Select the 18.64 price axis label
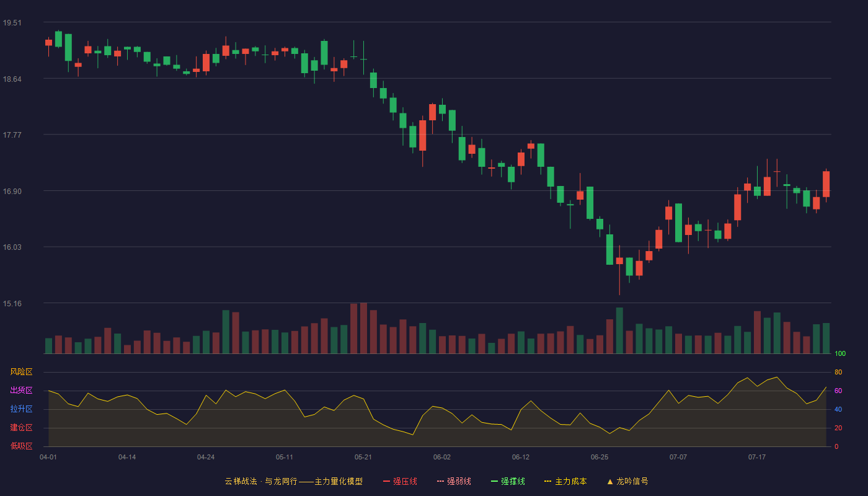The height and width of the screenshot is (496, 868). click(12, 79)
